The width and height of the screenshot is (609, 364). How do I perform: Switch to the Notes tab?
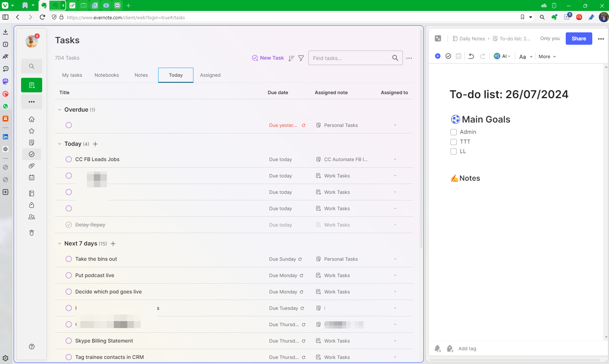coord(141,75)
